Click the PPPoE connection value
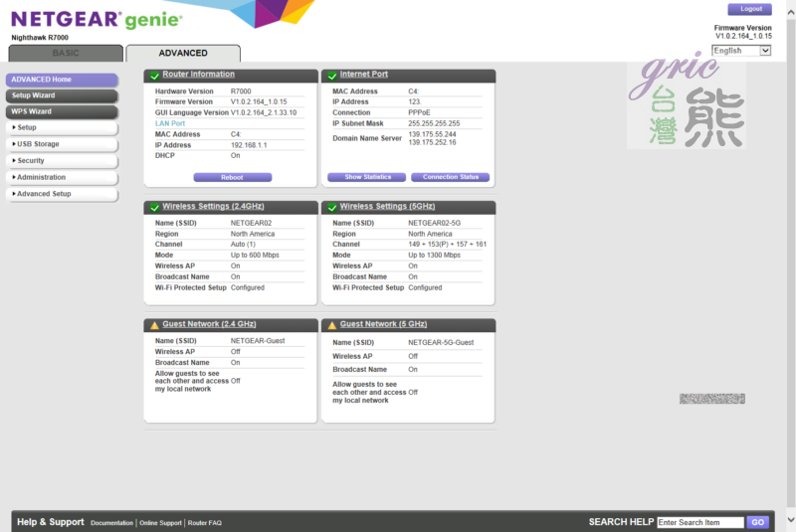This screenshot has width=796, height=532. click(x=419, y=112)
